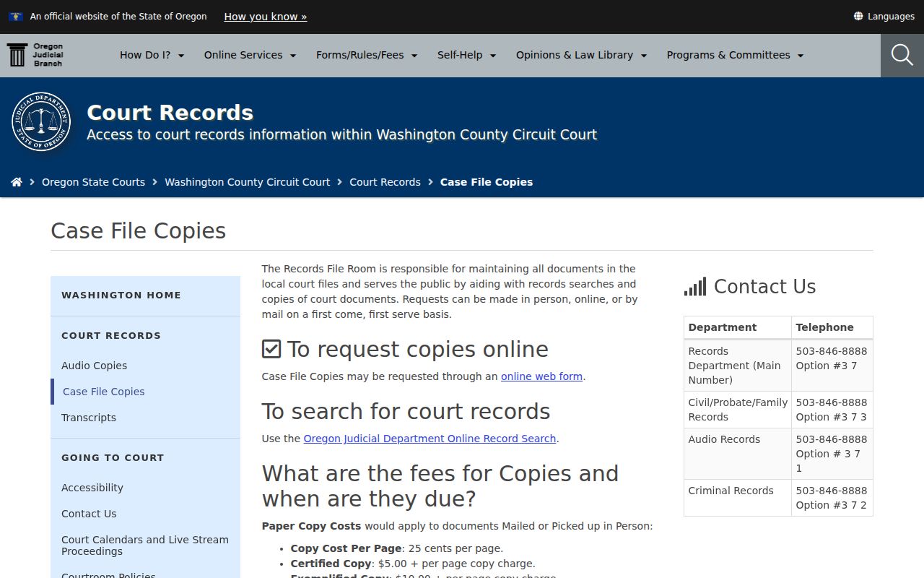Click the Court Records banner title

(x=170, y=113)
